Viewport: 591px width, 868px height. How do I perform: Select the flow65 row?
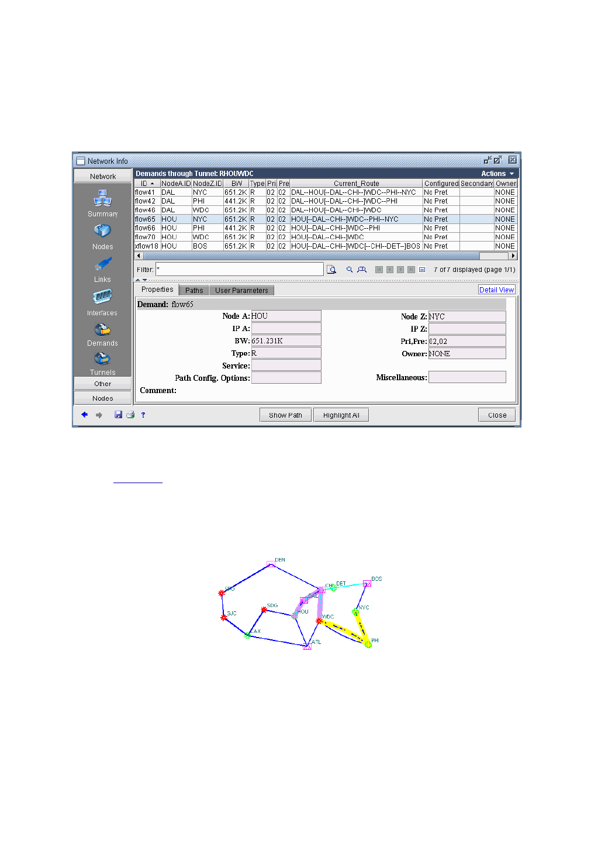326,219
